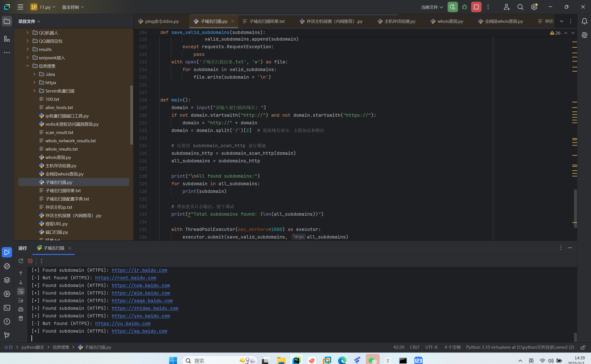Image resolution: width=591 pixels, height=364 pixels.
Task: Switch to the 子域名扫描结果.txt tab
Action: tap(267, 21)
